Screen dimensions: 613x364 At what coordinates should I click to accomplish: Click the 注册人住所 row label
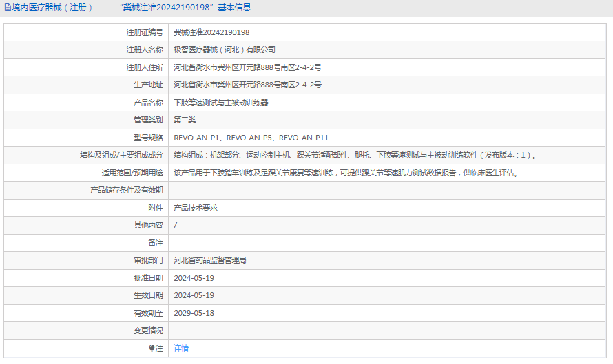[145, 67]
